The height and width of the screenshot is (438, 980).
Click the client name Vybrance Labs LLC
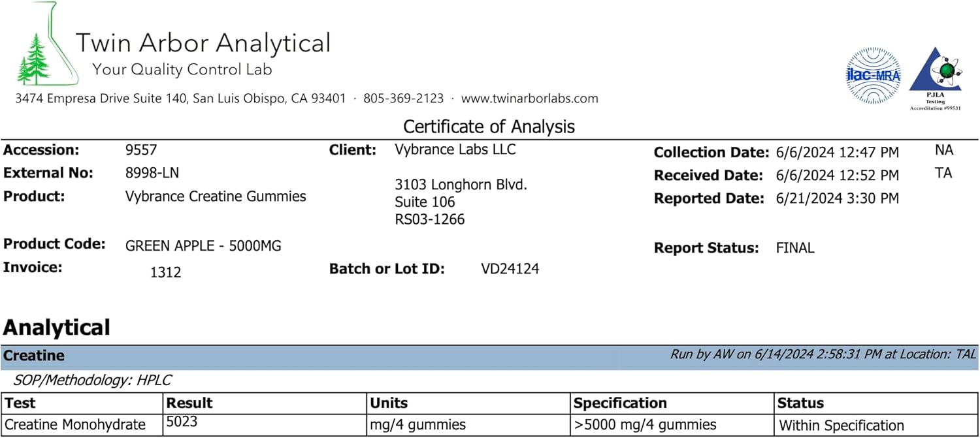pyautogui.click(x=455, y=149)
